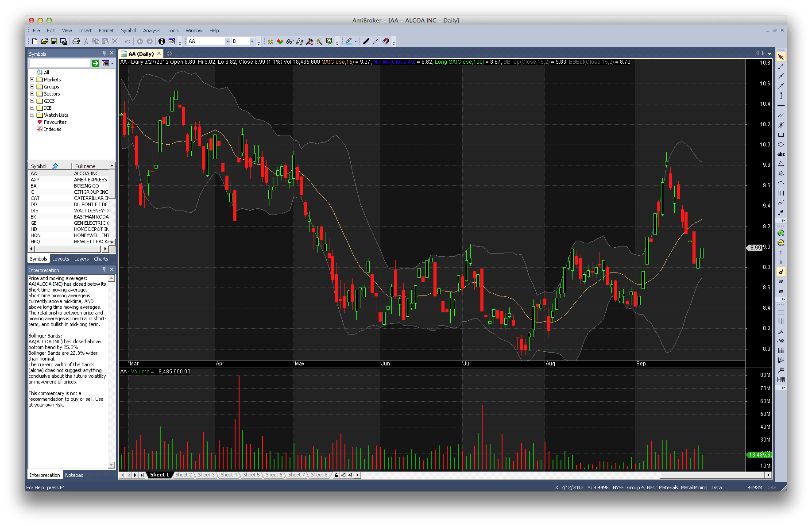
Task: Open the ticker symbol AA dropdown
Action: coord(228,41)
